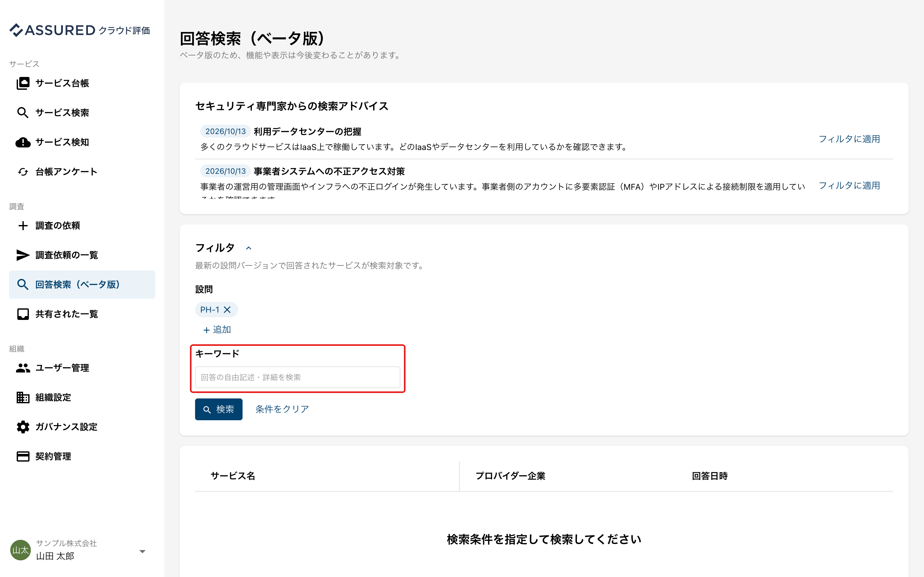Click the 検索 search button
The image size is (924, 577).
click(219, 409)
